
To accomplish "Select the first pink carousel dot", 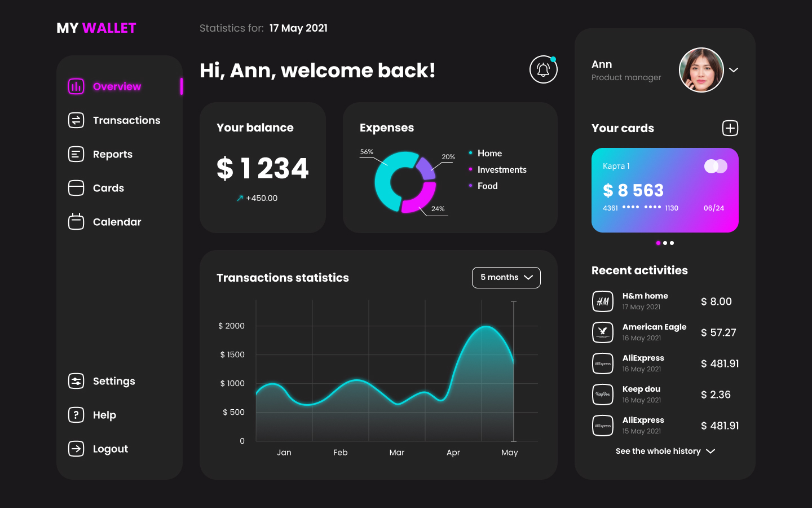I will (x=658, y=243).
